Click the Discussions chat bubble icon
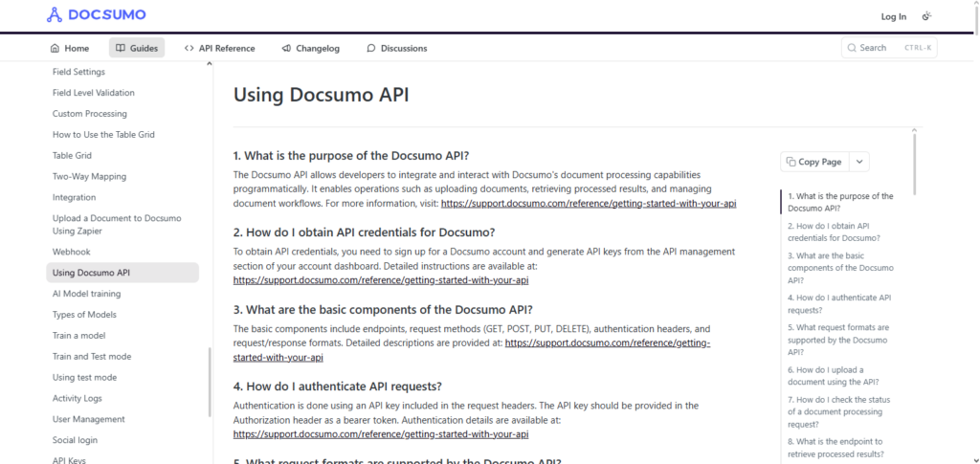 click(x=371, y=48)
